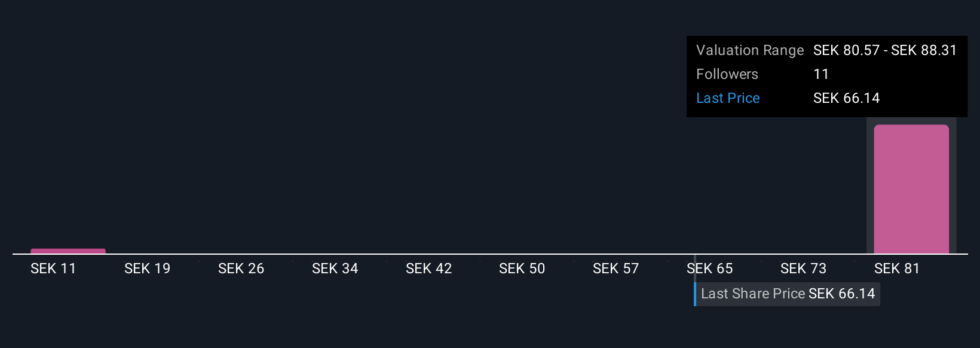Select the SEK 81 axis label
This screenshot has height=348, width=980.
coord(897,268)
